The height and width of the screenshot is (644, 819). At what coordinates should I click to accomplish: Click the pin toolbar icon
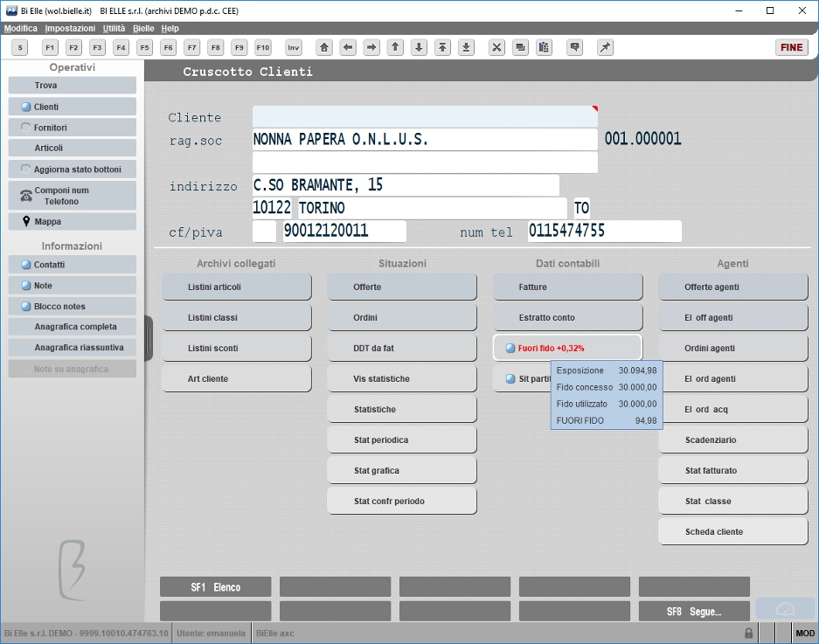(x=605, y=47)
